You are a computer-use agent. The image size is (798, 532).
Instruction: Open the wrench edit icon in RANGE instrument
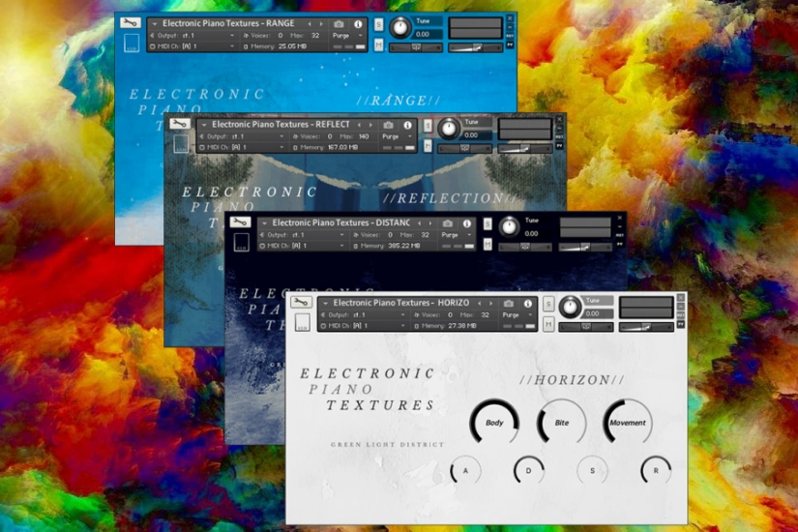tap(131, 23)
